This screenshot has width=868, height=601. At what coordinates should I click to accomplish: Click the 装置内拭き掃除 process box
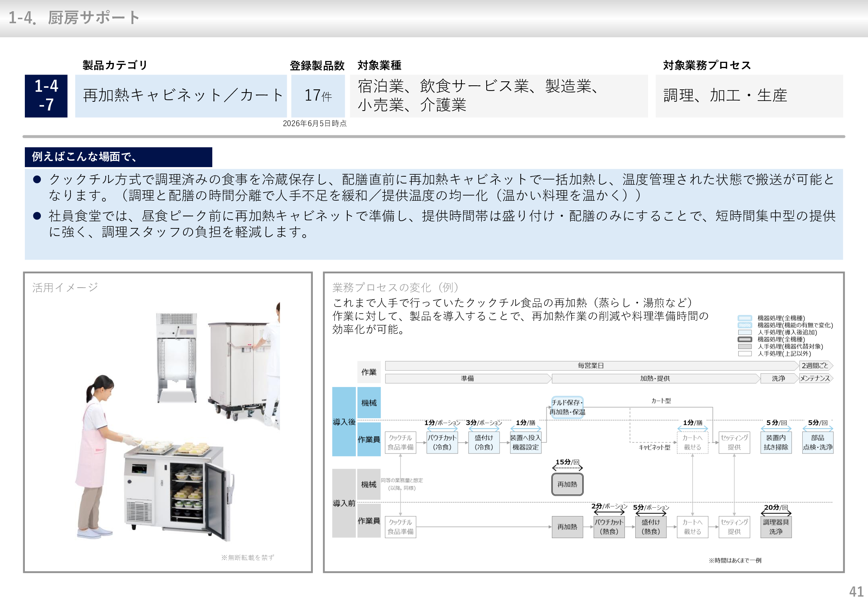pyautogui.click(x=776, y=442)
